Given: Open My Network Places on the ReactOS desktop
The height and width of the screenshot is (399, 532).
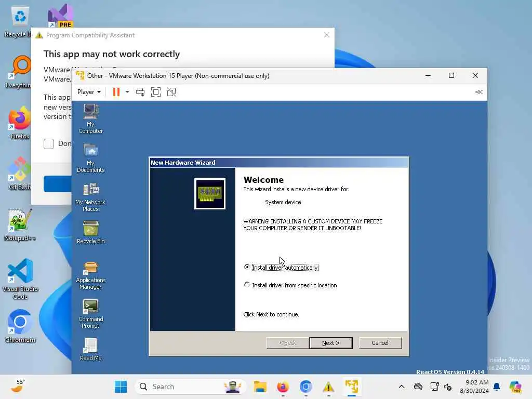Looking at the screenshot, I should [90, 197].
